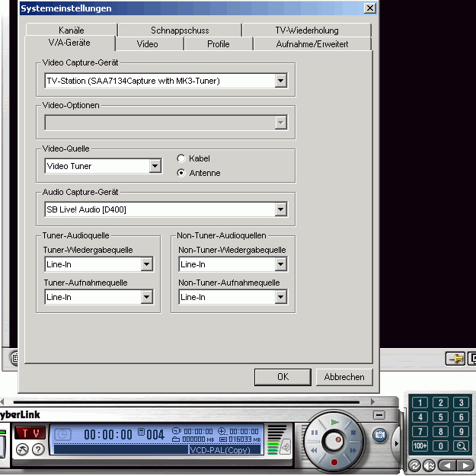Click the 00:00:00 elapsed time display

pyautogui.click(x=108, y=435)
